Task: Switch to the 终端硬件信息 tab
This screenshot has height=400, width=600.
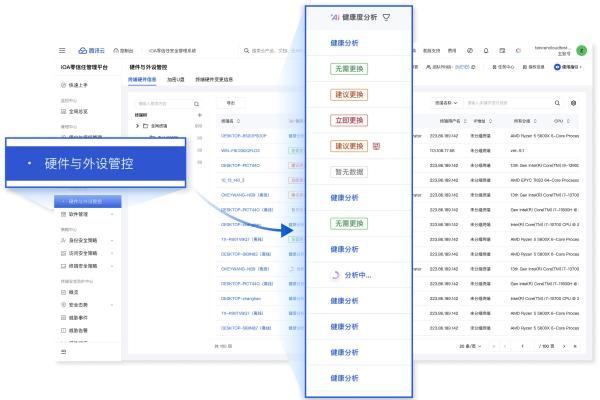Action: click(x=142, y=80)
